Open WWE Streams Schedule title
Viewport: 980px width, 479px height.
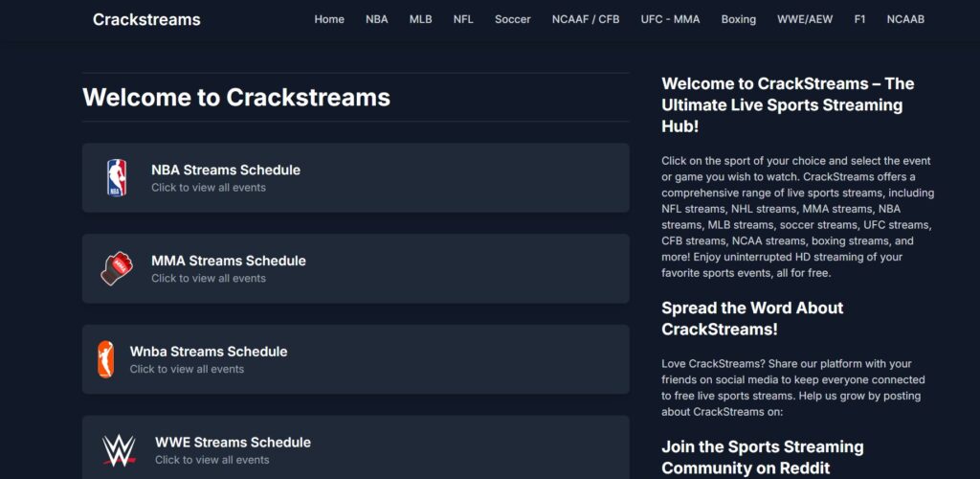tap(234, 442)
